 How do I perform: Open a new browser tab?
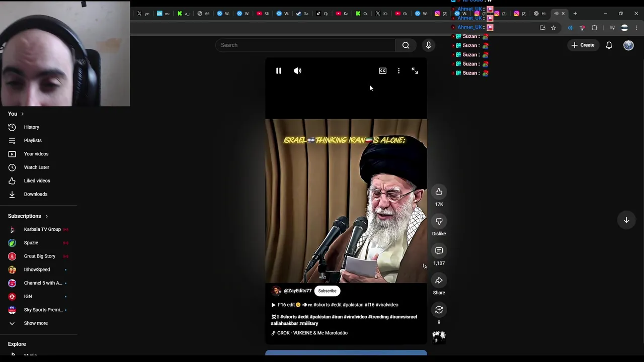coord(575,14)
